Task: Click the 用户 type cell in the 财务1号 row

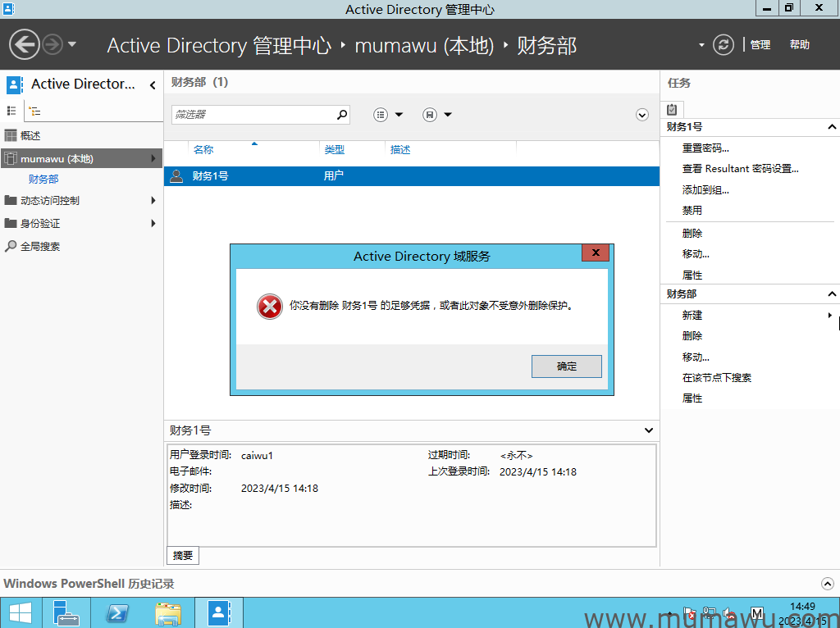Action: (333, 176)
